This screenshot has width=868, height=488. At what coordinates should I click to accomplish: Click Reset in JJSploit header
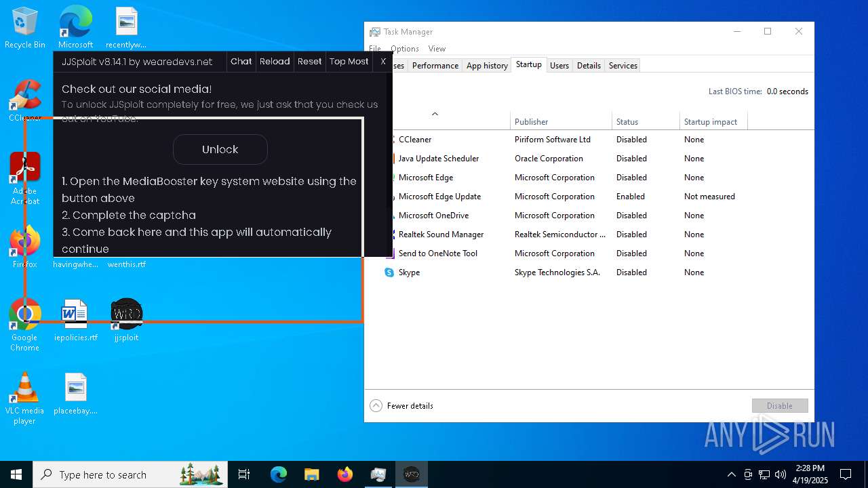coord(310,62)
